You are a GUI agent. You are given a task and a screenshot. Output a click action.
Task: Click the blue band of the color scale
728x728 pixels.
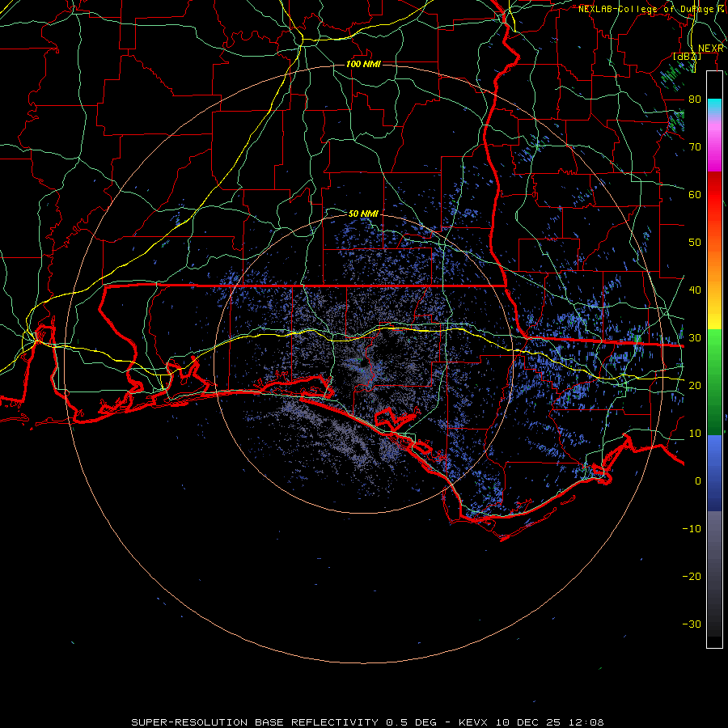[x=714, y=472]
